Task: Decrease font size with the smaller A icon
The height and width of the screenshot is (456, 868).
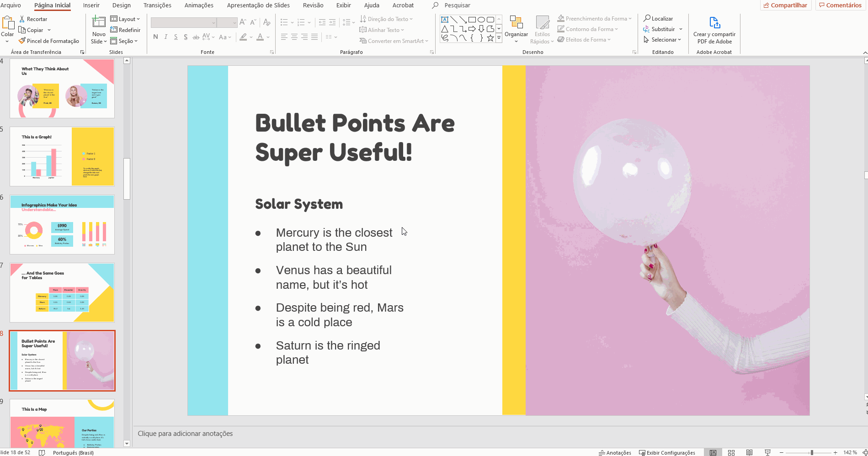Action: coord(254,22)
